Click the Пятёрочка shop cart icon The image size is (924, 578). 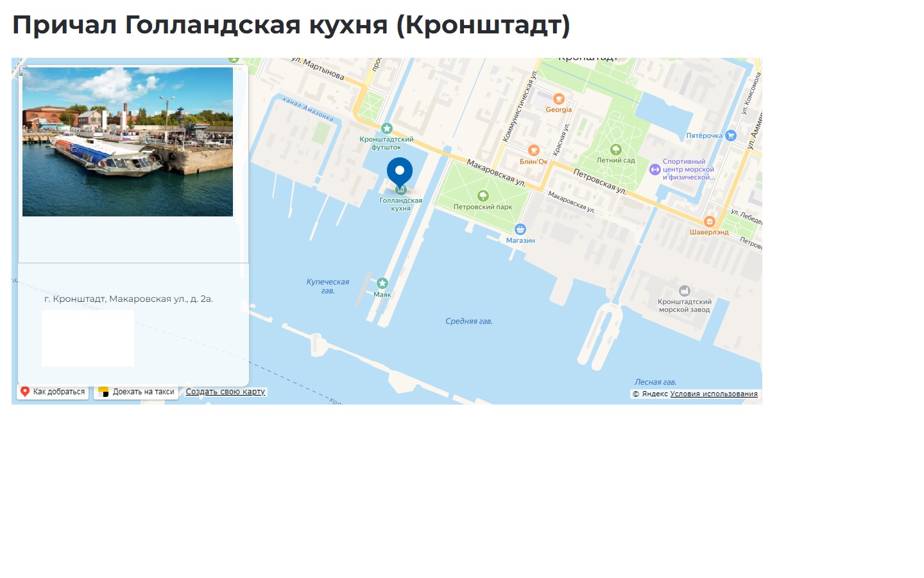(x=730, y=136)
